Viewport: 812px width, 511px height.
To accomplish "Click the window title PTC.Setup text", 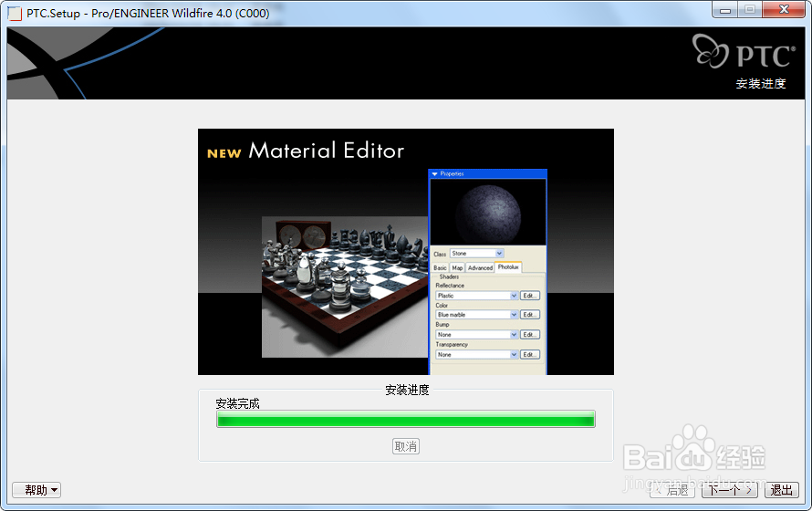I will [x=148, y=14].
